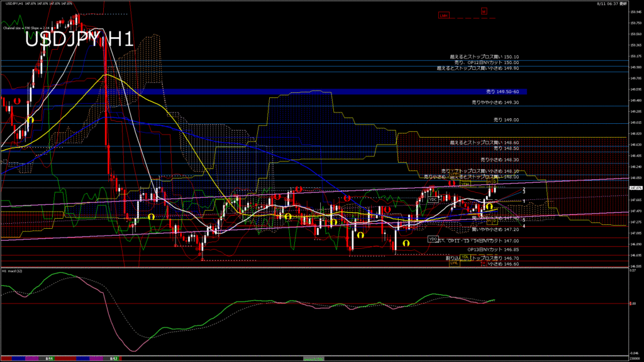Click the red M marker box
Image resolution: width=644 pixels, height=362 pixels.
click(x=484, y=11)
